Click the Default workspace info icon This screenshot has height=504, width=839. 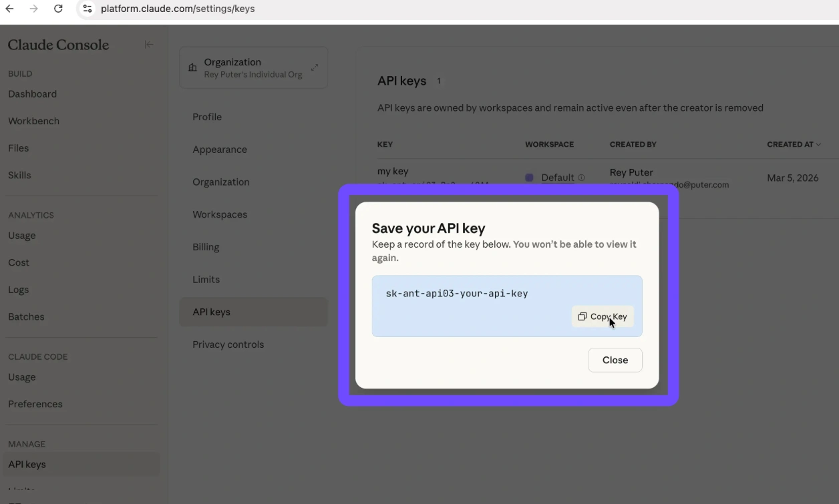(581, 178)
